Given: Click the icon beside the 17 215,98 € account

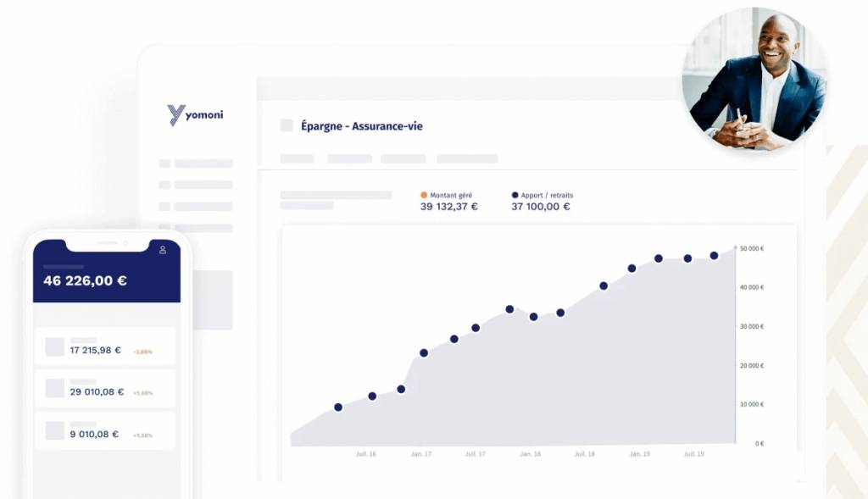Looking at the screenshot, I should pyautogui.click(x=55, y=347).
